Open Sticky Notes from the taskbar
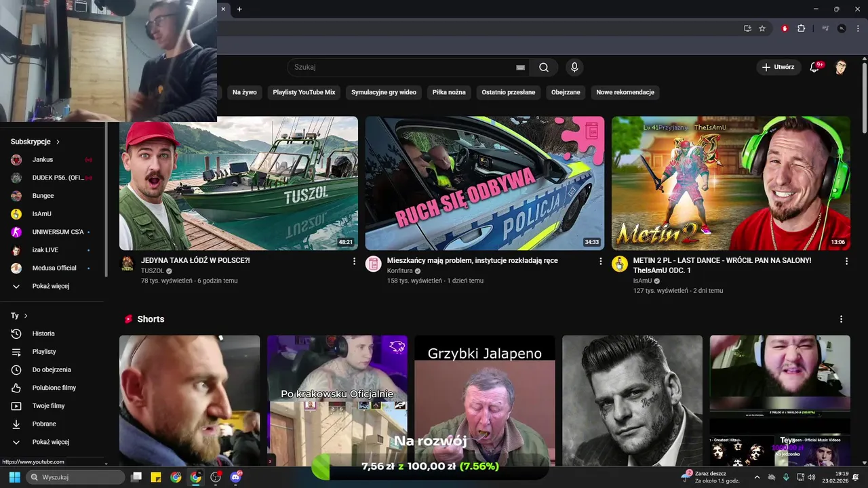868x488 pixels. (x=155, y=477)
